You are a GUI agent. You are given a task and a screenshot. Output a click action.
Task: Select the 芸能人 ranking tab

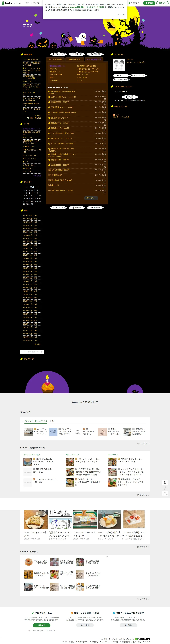pos(53,421)
